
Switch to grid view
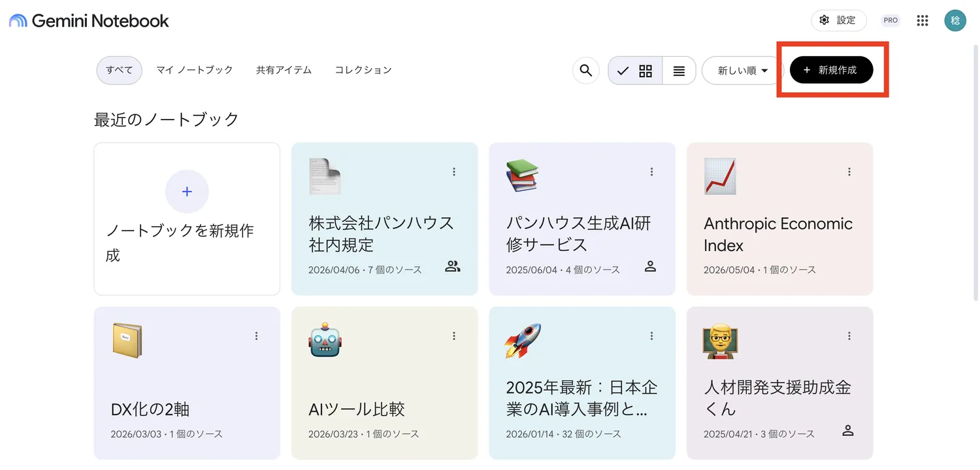coord(635,71)
